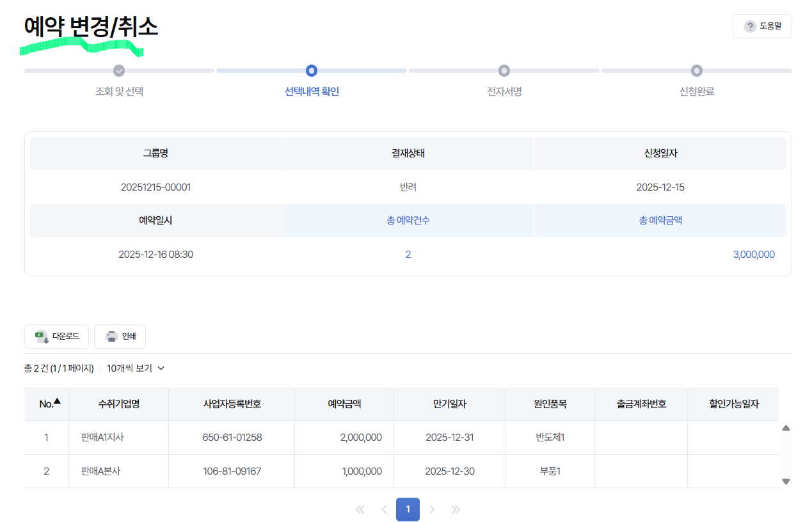Click the 다운로드 button label
Screen dimensions: 812x522
click(x=66, y=336)
